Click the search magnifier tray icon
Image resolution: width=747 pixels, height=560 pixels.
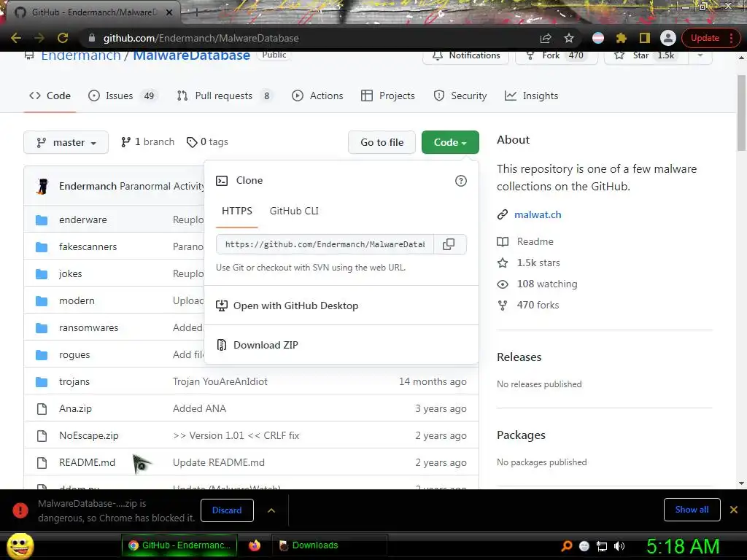point(566,546)
